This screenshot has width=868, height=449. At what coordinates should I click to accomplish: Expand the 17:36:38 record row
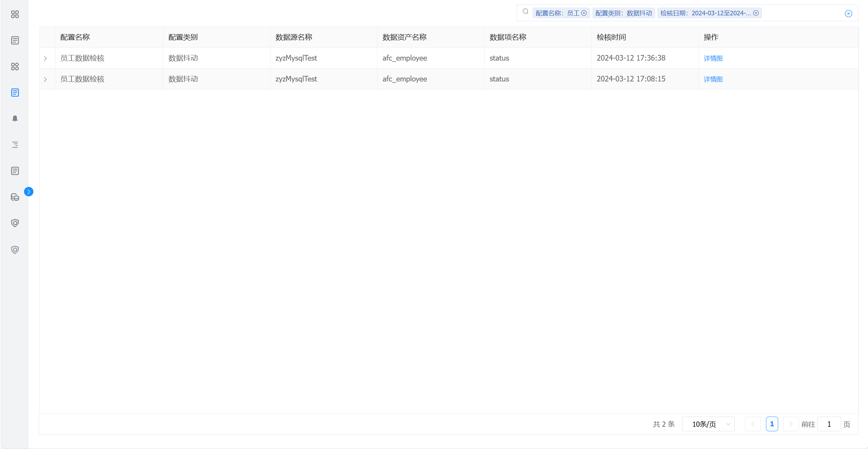[45, 58]
